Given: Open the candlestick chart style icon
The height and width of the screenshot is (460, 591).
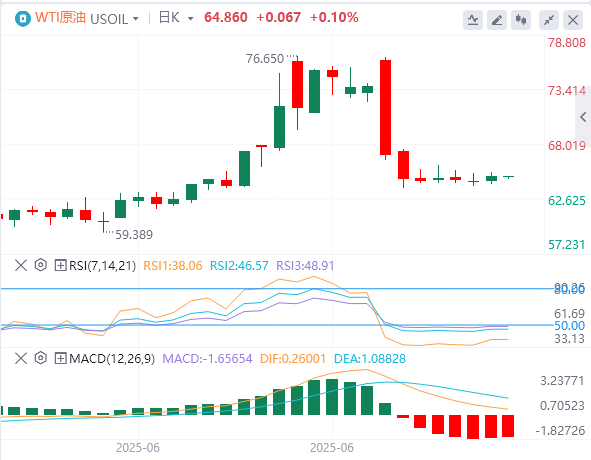Looking at the screenshot, I should coord(521,20).
